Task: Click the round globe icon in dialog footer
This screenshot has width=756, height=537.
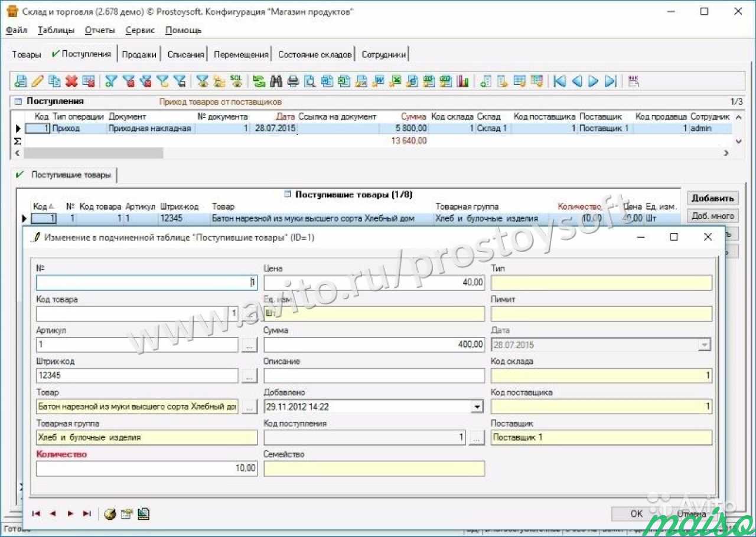Action: (x=110, y=514)
